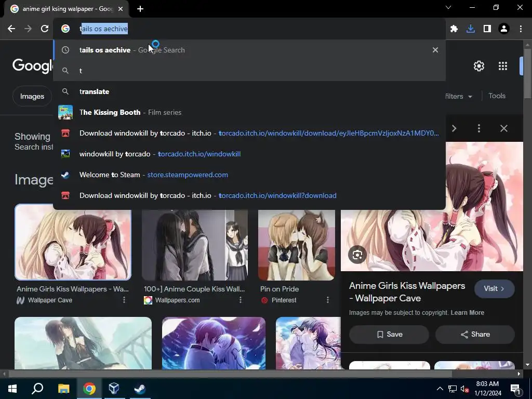
Task: Open options for Pinterest result
Action: [x=328, y=300]
